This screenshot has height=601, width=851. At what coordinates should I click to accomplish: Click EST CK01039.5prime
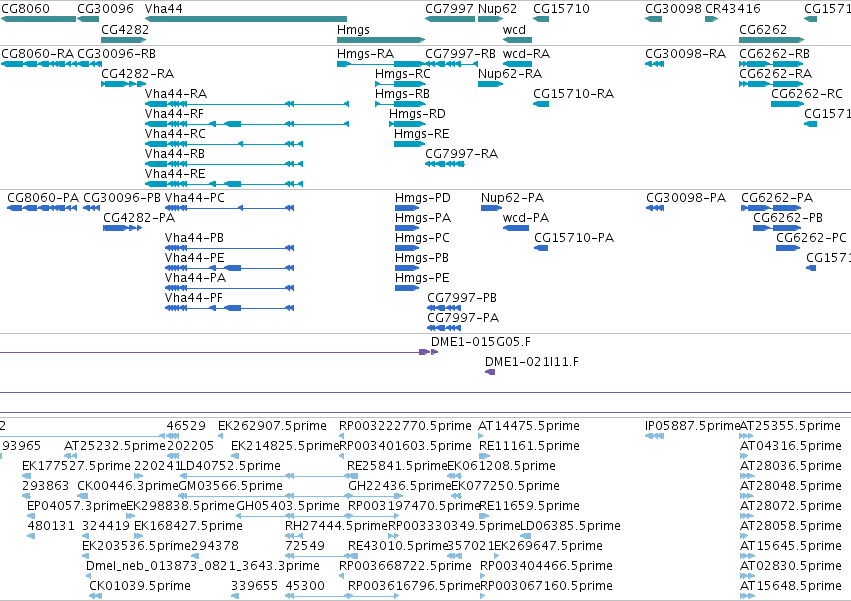[140, 586]
